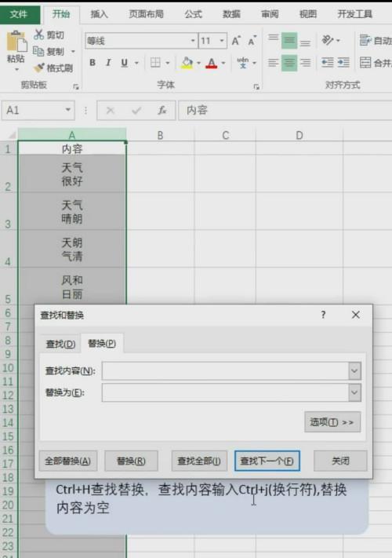Decrease font size with the smaller A icon
The width and height of the screenshot is (392, 558).
coord(252,41)
